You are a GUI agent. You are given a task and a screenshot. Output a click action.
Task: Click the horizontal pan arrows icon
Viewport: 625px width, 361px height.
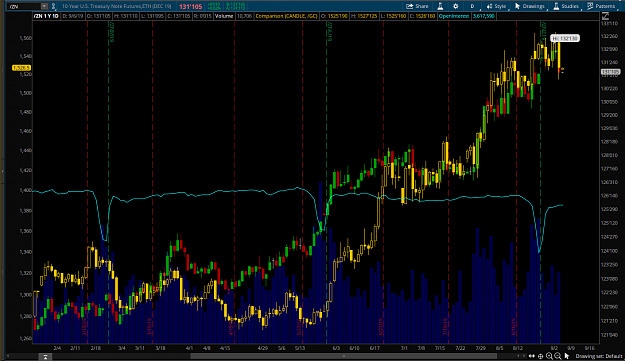click(x=532, y=356)
